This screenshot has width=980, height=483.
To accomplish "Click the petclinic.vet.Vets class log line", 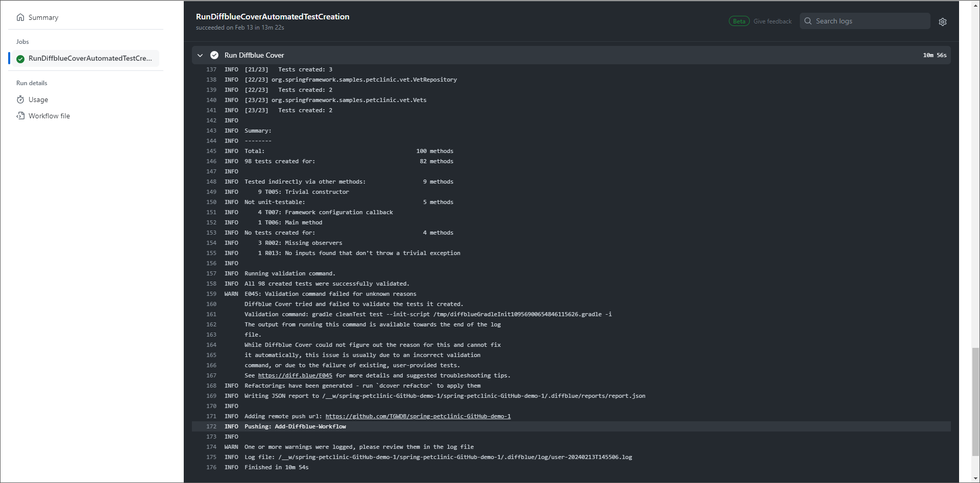I will (x=335, y=100).
